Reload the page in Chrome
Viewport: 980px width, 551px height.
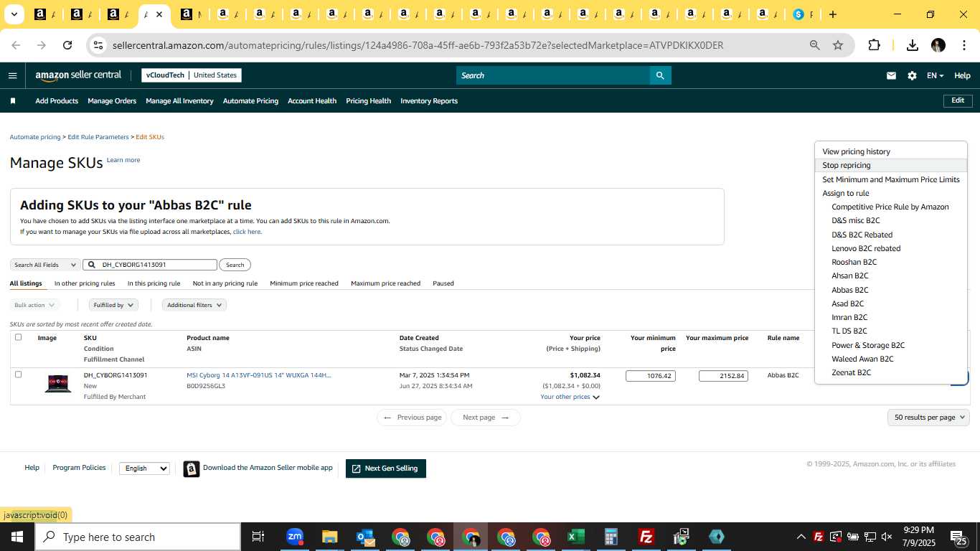click(x=67, y=45)
